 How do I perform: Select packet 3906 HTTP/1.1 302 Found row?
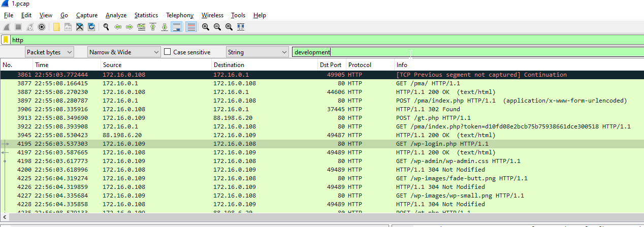pos(322,109)
